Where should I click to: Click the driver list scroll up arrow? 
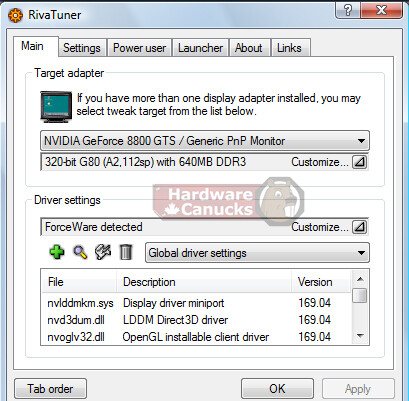pos(360,279)
